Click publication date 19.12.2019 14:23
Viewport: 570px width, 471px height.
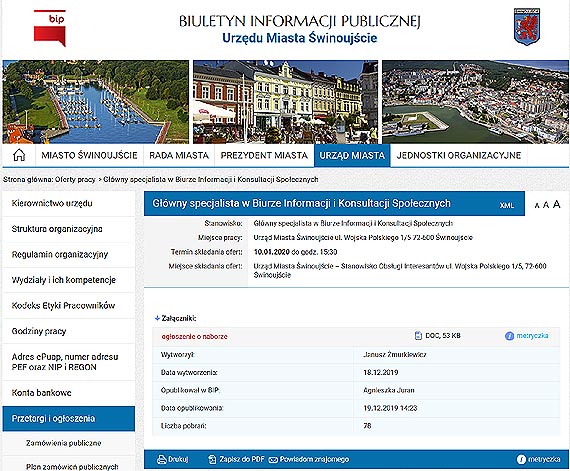coord(390,408)
